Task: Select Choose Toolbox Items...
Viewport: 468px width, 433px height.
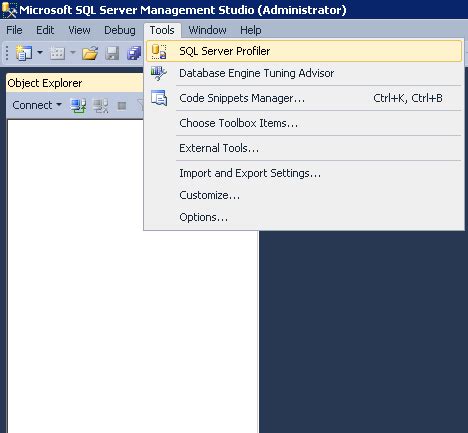Action: [x=304, y=123]
